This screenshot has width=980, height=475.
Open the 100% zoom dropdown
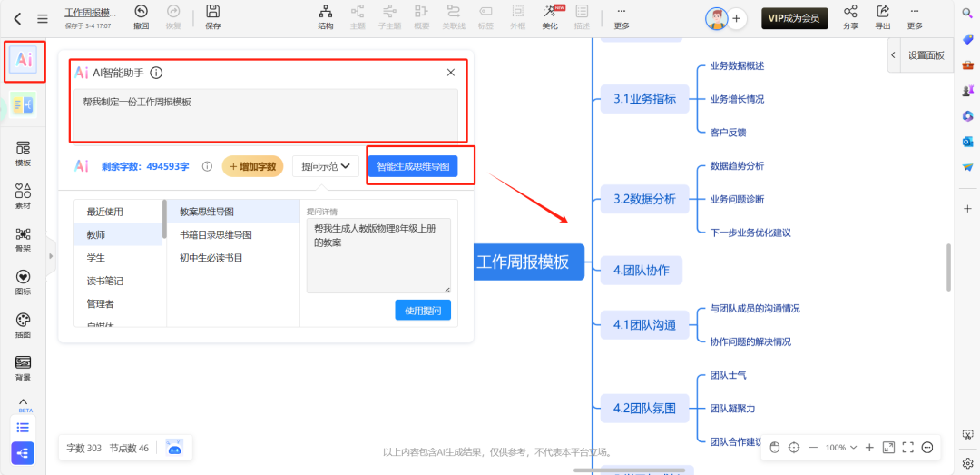(x=840, y=448)
